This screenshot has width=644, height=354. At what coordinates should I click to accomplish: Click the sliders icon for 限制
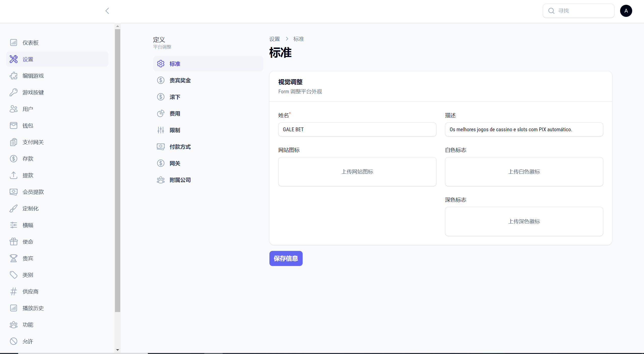coord(161,130)
